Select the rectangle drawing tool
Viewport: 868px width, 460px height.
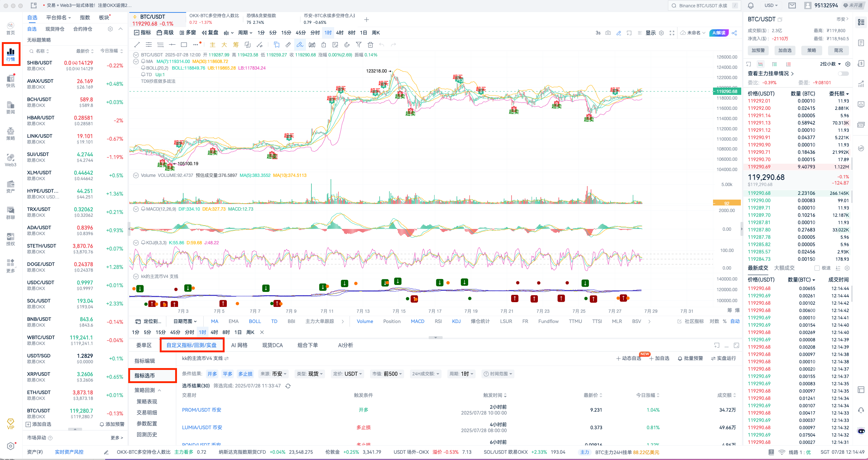click(184, 45)
